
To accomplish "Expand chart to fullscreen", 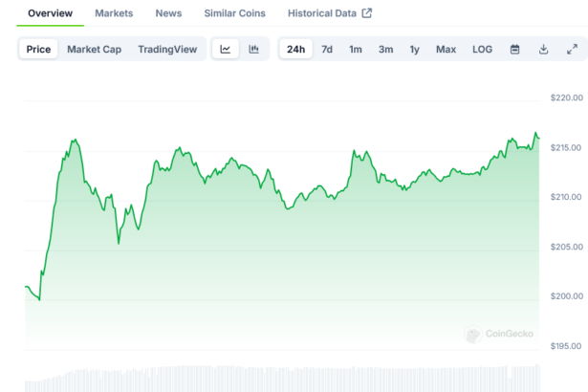I will pos(572,50).
